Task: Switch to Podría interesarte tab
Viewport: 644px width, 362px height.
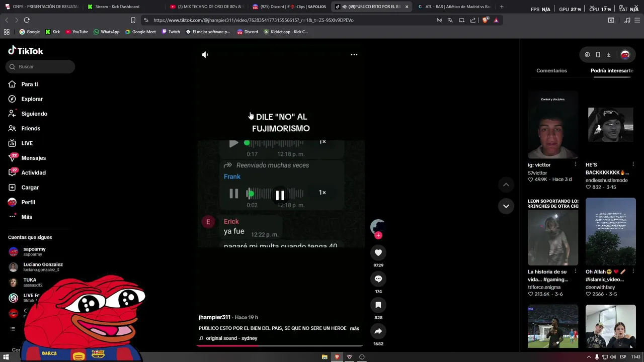Action: (x=612, y=71)
